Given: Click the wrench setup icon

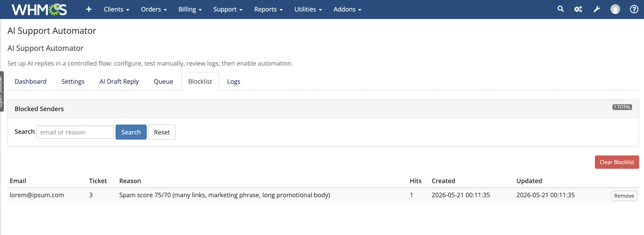Looking at the screenshot, I should 597,9.
